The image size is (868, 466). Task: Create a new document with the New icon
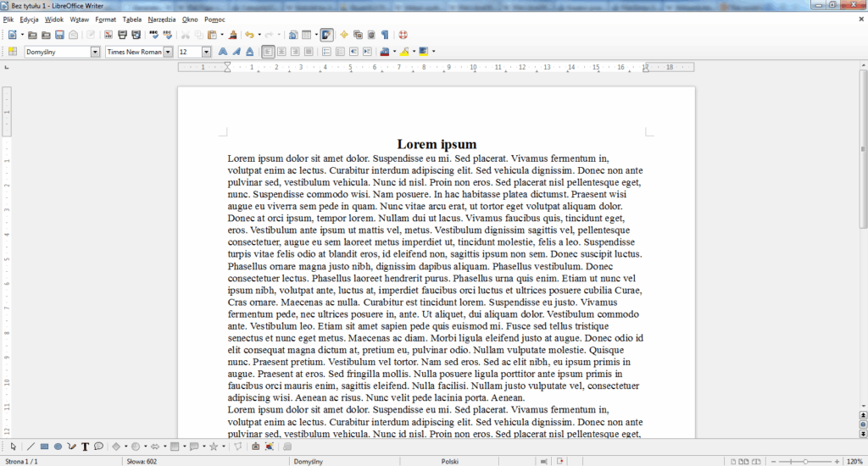click(x=12, y=35)
